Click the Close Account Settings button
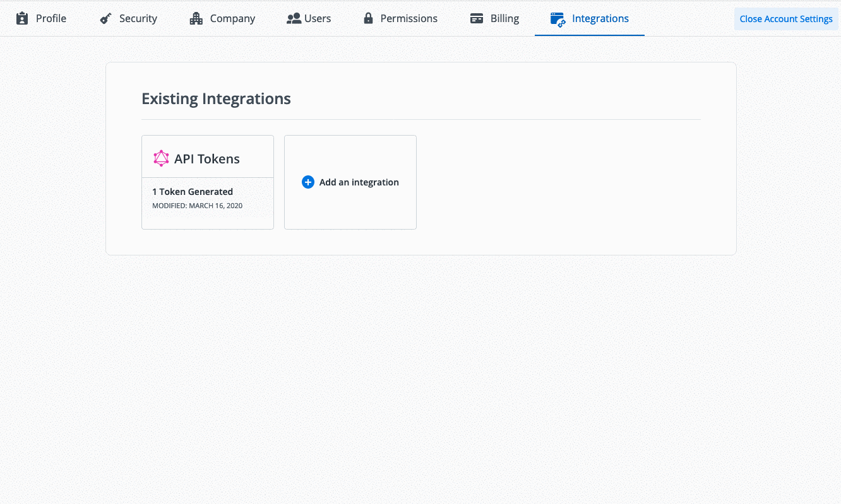841x504 pixels. 786,18
